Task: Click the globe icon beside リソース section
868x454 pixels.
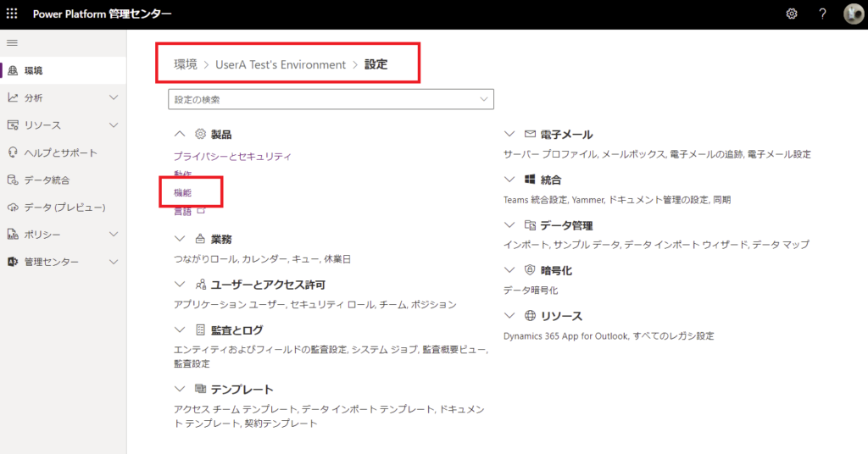Action: click(x=530, y=315)
